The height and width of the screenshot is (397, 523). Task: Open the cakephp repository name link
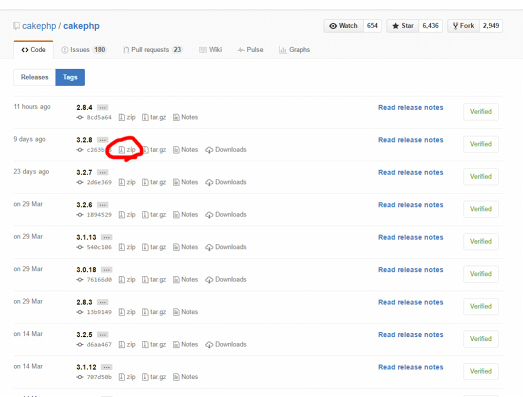[81, 26]
